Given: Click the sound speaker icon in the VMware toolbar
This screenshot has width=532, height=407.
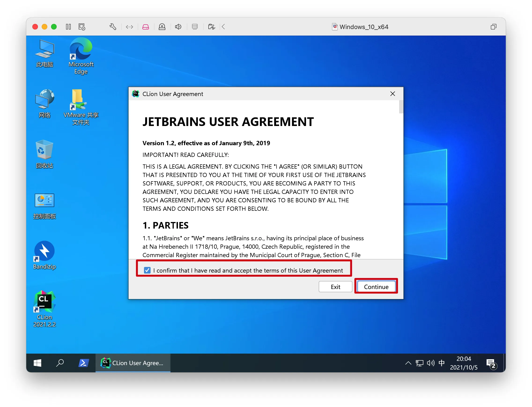Looking at the screenshot, I should point(178,27).
